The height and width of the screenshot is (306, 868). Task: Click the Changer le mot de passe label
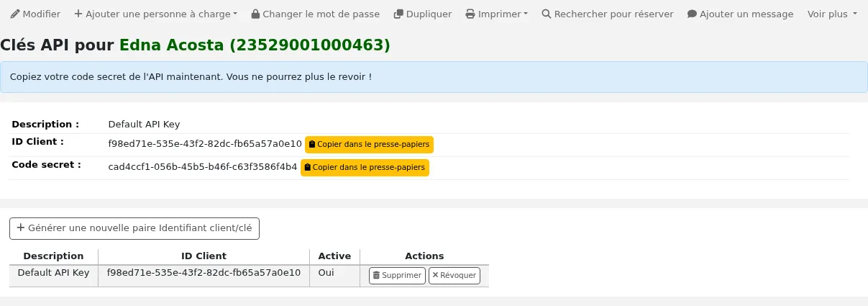click(321, 14)
